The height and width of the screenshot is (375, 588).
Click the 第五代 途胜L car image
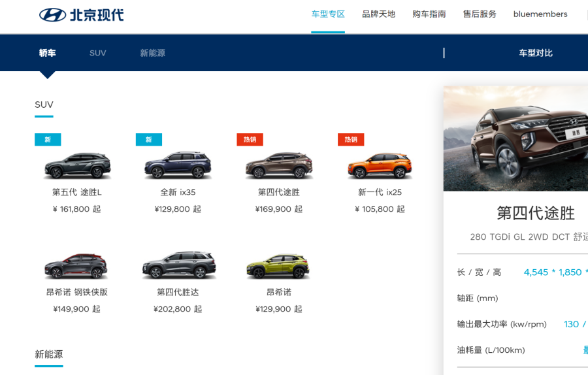[77, 165]
